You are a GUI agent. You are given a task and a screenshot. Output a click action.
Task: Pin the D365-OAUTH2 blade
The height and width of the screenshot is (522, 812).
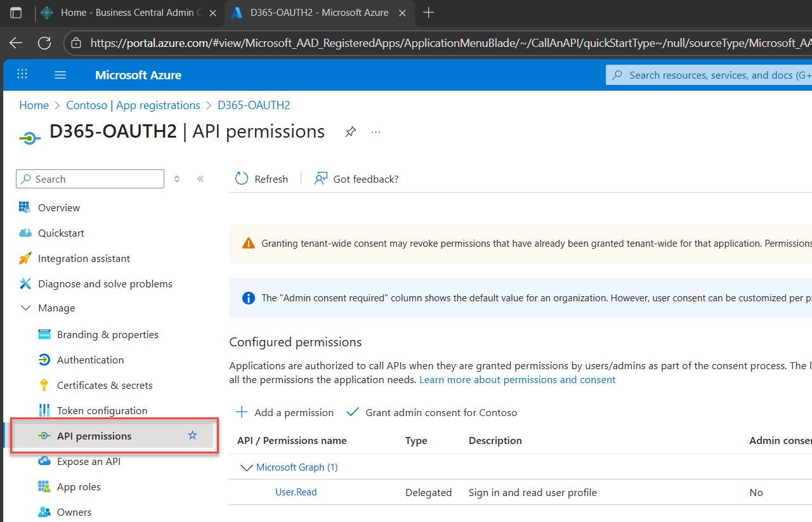click(x=350, y=132)
